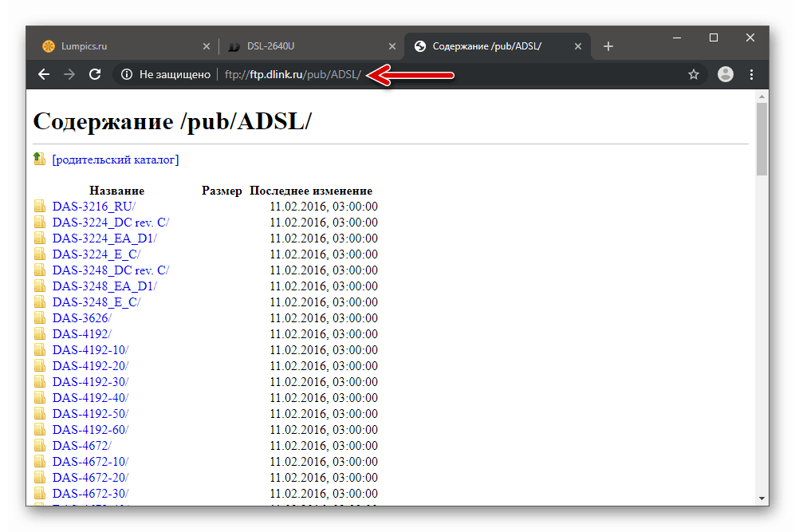Click the folder icon beside DAS-4192-50
Screen dimensions: 795x532
40,413
